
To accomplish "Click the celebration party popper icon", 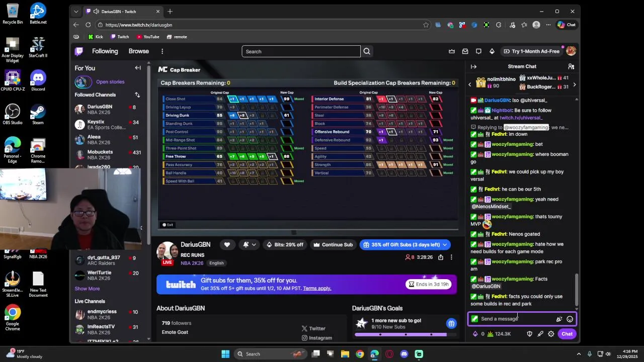I will tap(559, 319).
